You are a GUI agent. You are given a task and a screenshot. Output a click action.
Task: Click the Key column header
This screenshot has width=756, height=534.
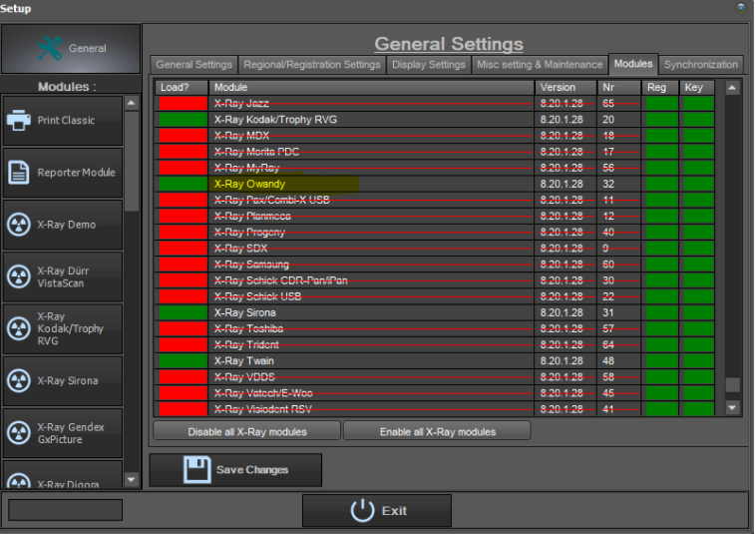pyautogui.click(x=697, y=87)
